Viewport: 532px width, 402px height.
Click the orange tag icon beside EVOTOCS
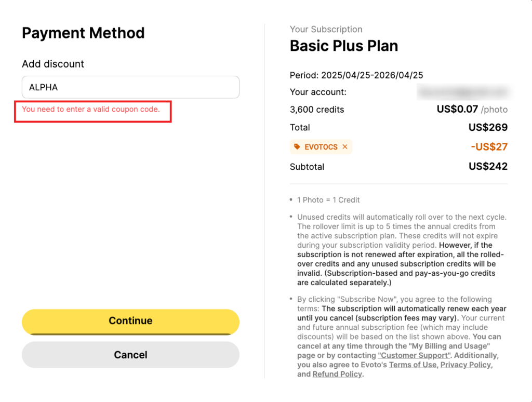tap(297, 146)
